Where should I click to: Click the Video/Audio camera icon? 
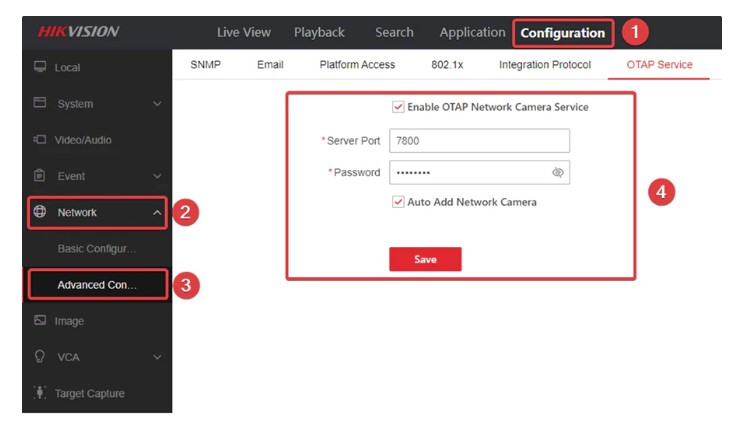point(40,139)
